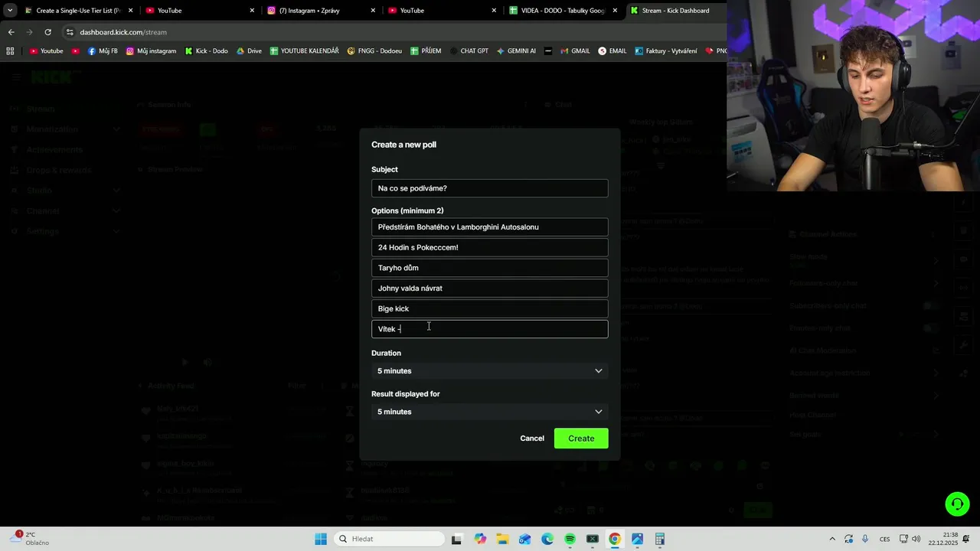Go back in browser history
The width and height of the screenshot is (980, 551).
tap(11, 32)
